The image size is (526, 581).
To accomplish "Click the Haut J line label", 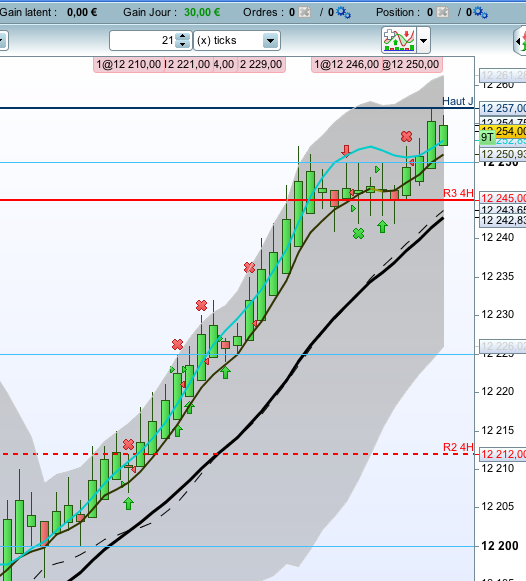I will pos(458,101).
